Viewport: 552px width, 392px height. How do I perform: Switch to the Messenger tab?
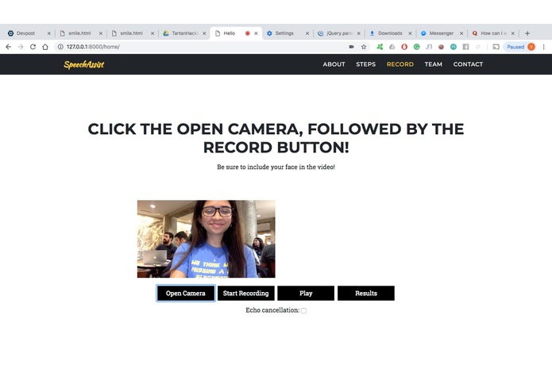[441, 33]
